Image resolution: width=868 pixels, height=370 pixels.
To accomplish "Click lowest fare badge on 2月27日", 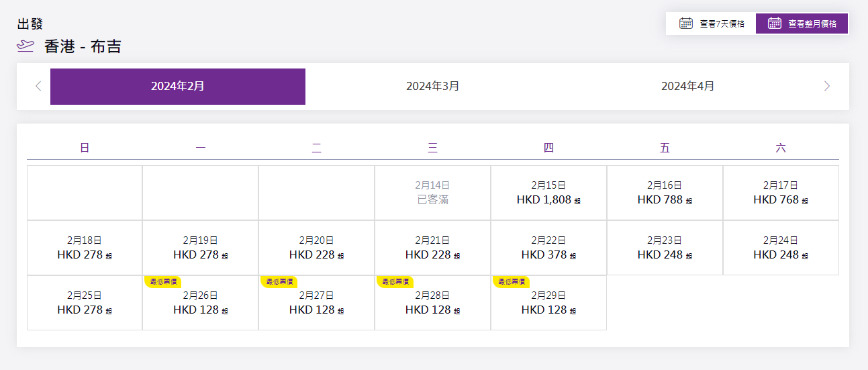I will point(279,282).
